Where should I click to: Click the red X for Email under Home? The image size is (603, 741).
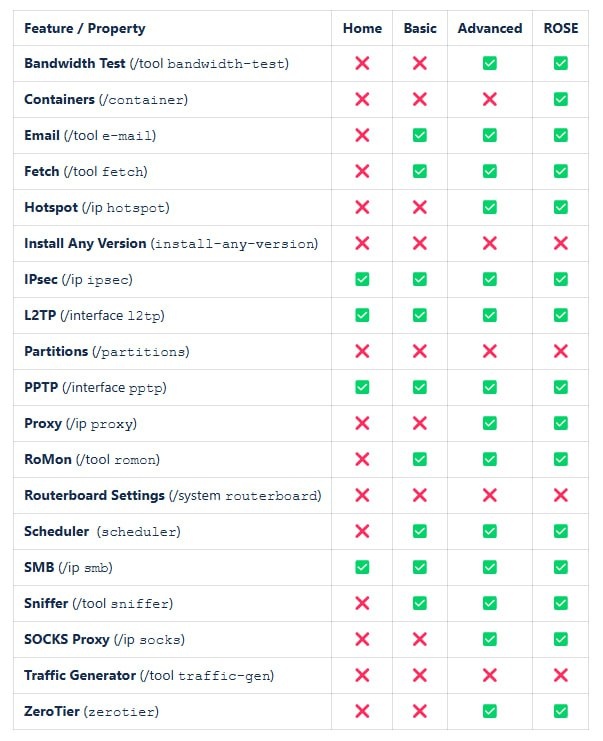(x=362, y=135)
